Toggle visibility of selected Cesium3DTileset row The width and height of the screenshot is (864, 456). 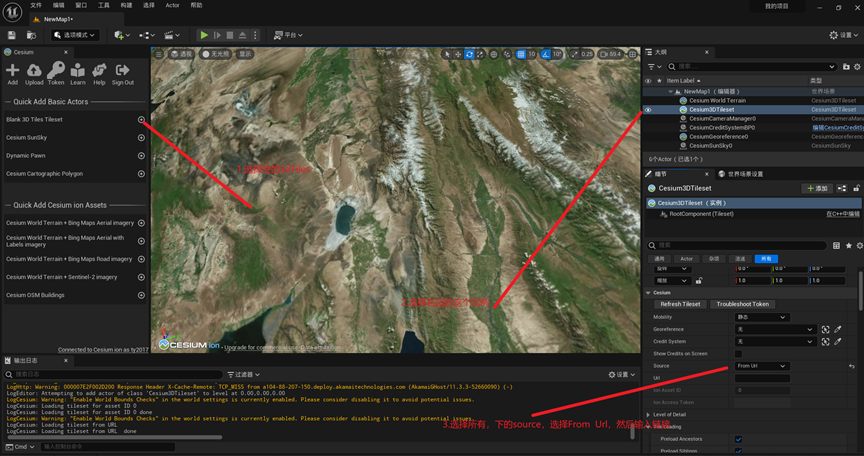[x=648, y=110]
